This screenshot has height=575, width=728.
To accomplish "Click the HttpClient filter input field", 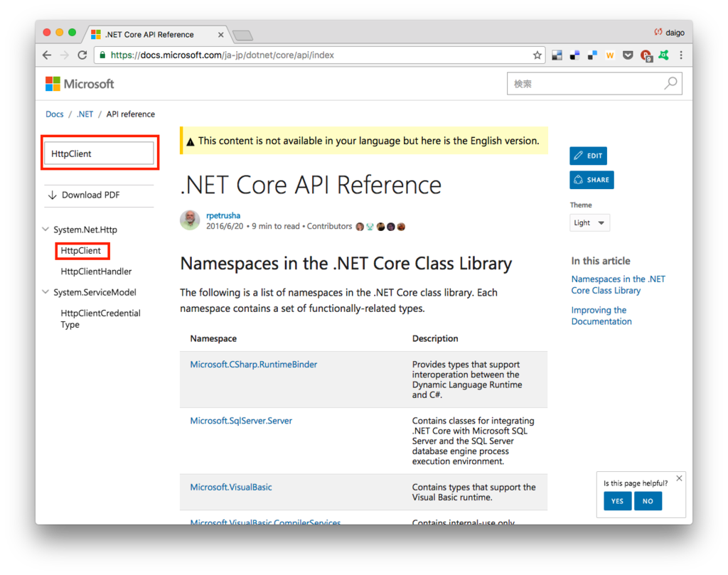I will coord(99,154).
